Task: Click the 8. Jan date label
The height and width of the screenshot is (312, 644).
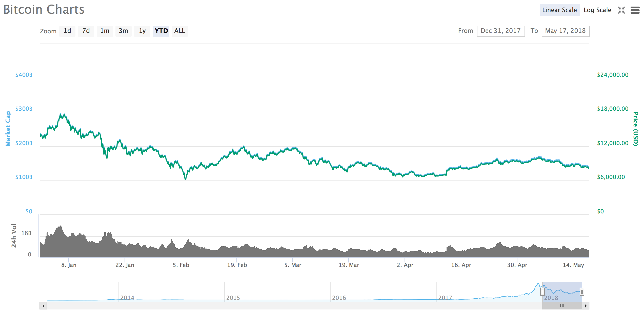Action: click(x=69, y=265)
